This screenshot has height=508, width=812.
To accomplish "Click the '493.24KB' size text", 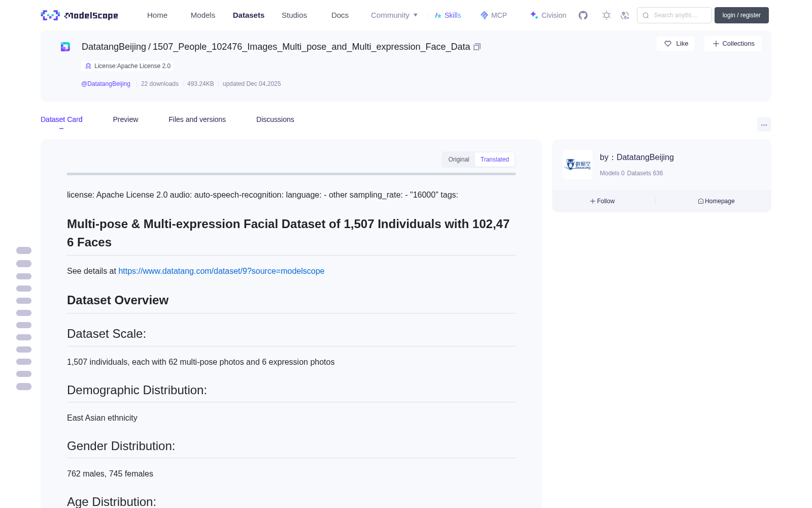I will 200,84.
